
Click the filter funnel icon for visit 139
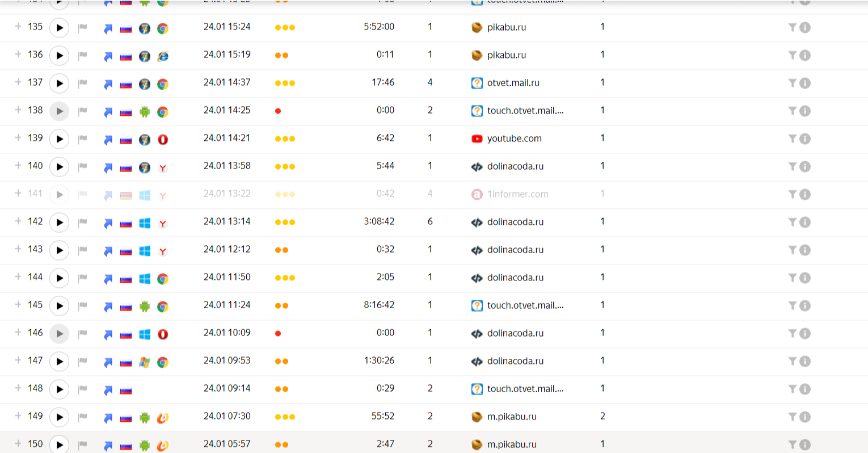[x=793, y=139]
